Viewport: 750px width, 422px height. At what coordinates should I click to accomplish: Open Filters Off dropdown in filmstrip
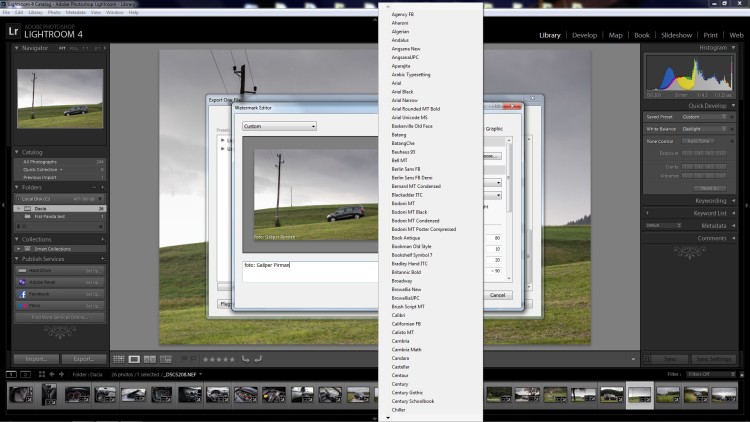click(x=711, y=374)
